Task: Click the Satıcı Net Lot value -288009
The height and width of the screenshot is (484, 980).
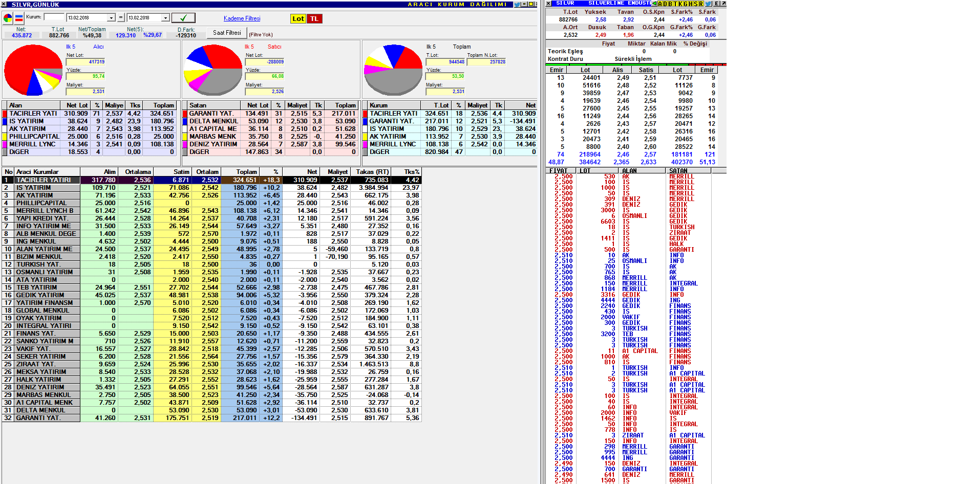Action: (265, 62)
